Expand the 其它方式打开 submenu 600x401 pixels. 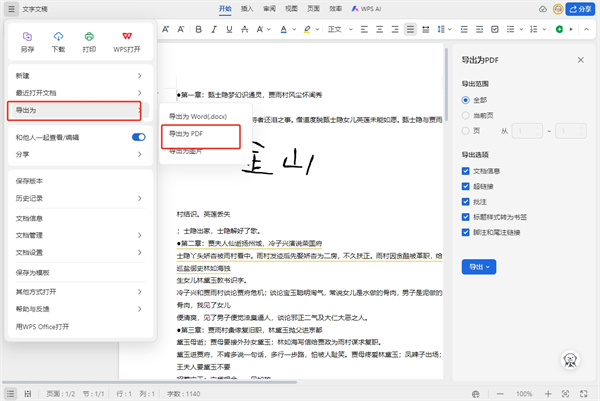pyautogui.click(x=138, y=290)
